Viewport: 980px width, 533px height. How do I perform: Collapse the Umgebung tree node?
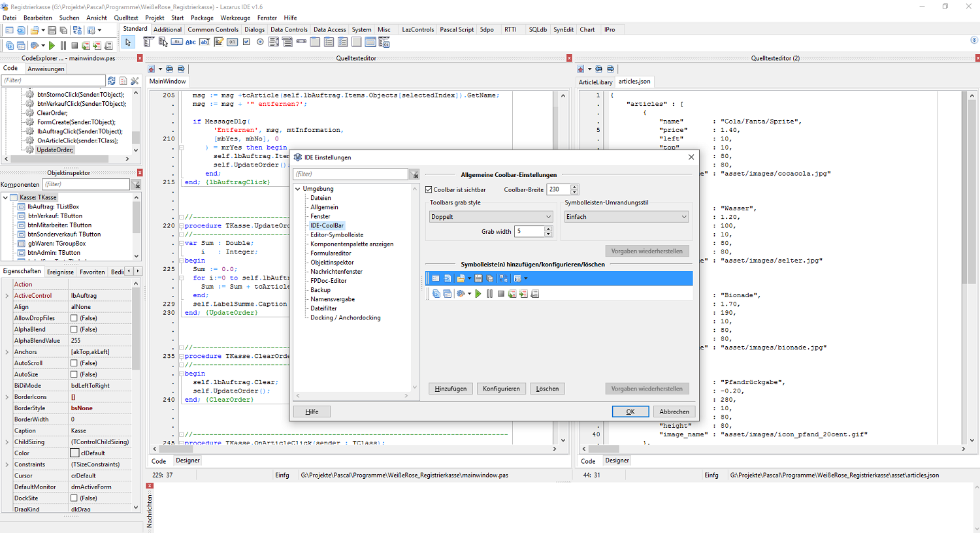tap(298, 189)
